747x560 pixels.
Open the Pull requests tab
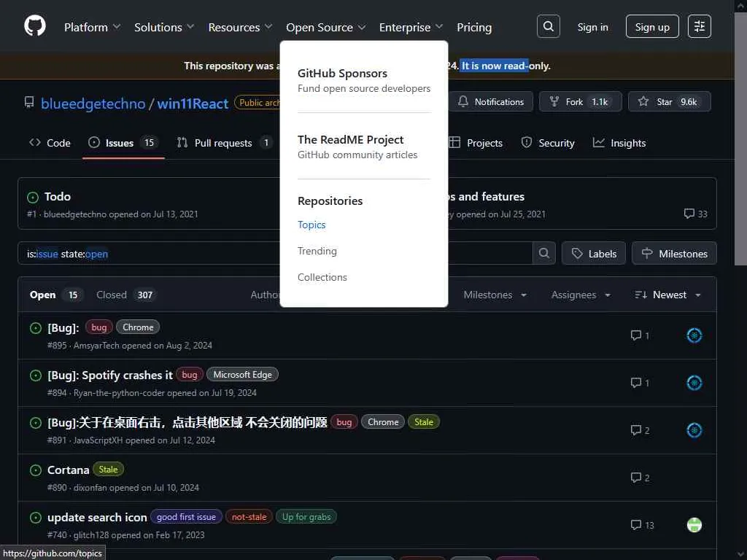(x=224, y=143)
